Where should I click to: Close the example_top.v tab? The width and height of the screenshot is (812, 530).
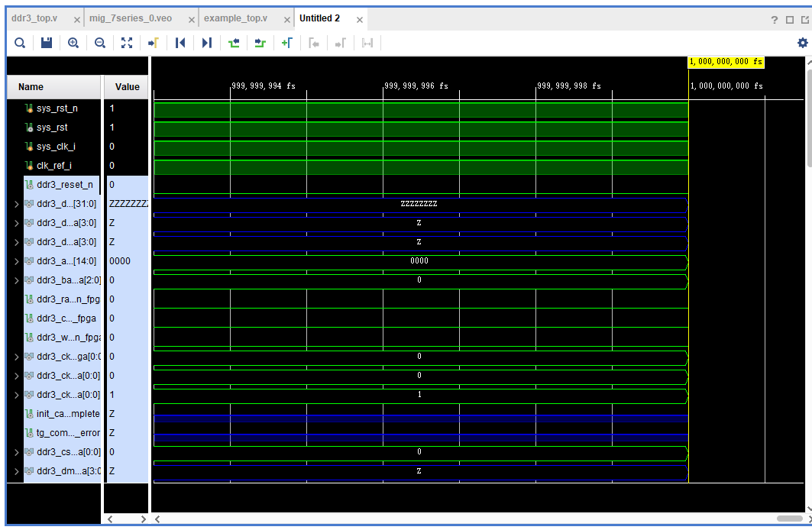287,20
